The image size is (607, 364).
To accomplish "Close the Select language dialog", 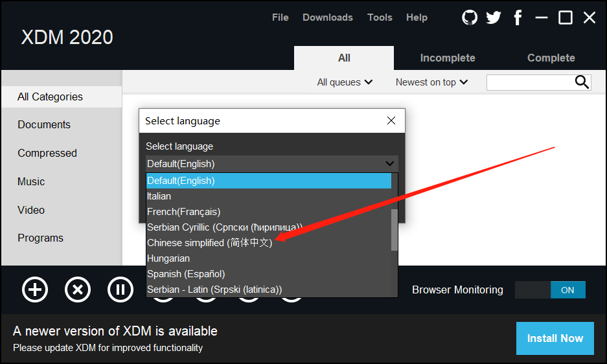I will (391, 120).
